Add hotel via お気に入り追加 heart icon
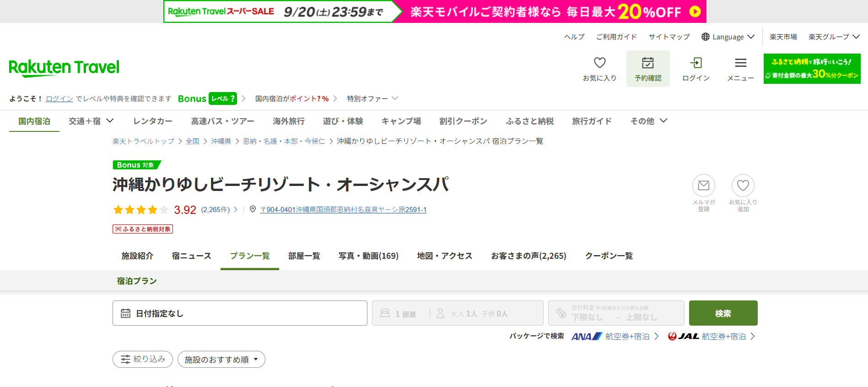 tap(743, 185)
